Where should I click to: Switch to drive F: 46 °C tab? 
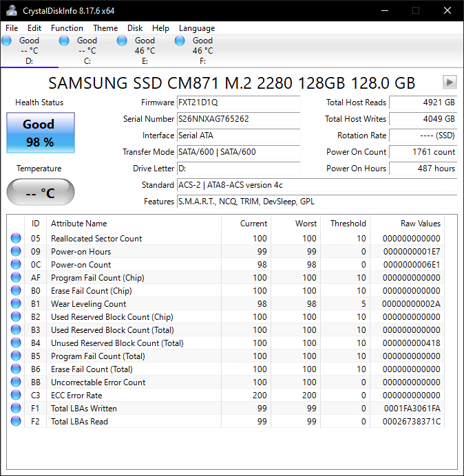[202, 51]
